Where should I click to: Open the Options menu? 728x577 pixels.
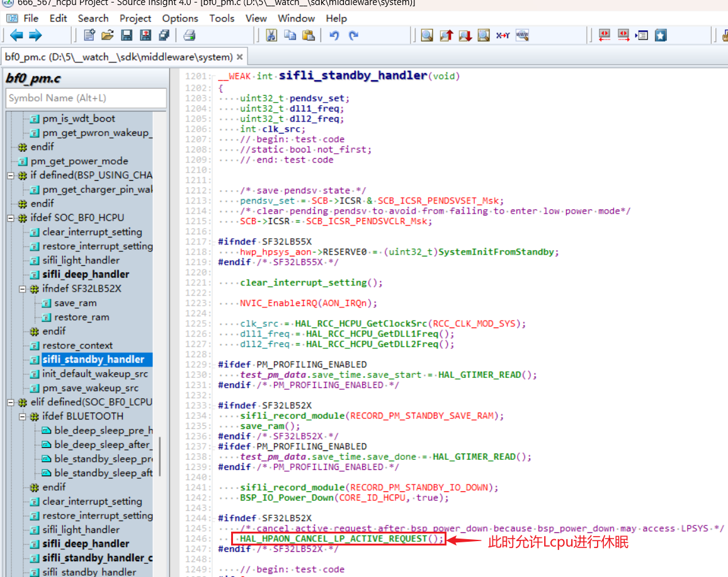[x=180, y=19]
